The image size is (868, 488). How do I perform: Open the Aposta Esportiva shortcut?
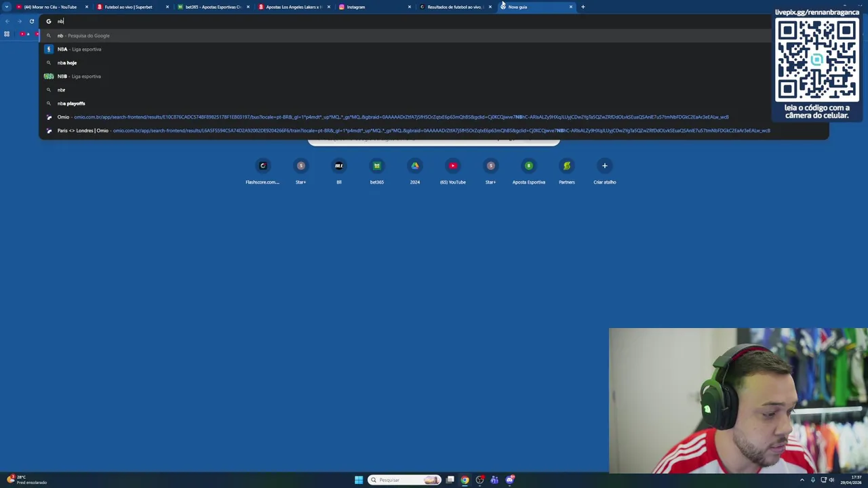click(x=529, y=171)
